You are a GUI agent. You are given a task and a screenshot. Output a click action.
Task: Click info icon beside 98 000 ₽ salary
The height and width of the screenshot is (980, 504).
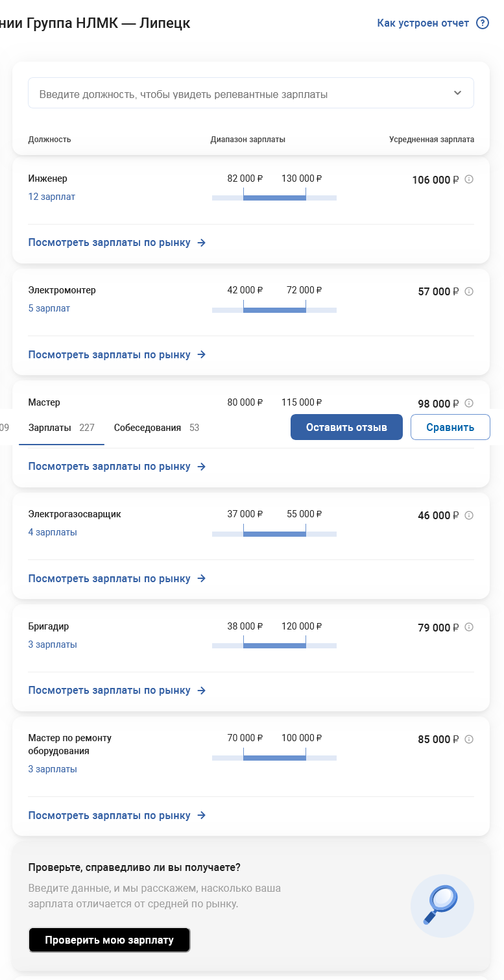click(470, 403)
